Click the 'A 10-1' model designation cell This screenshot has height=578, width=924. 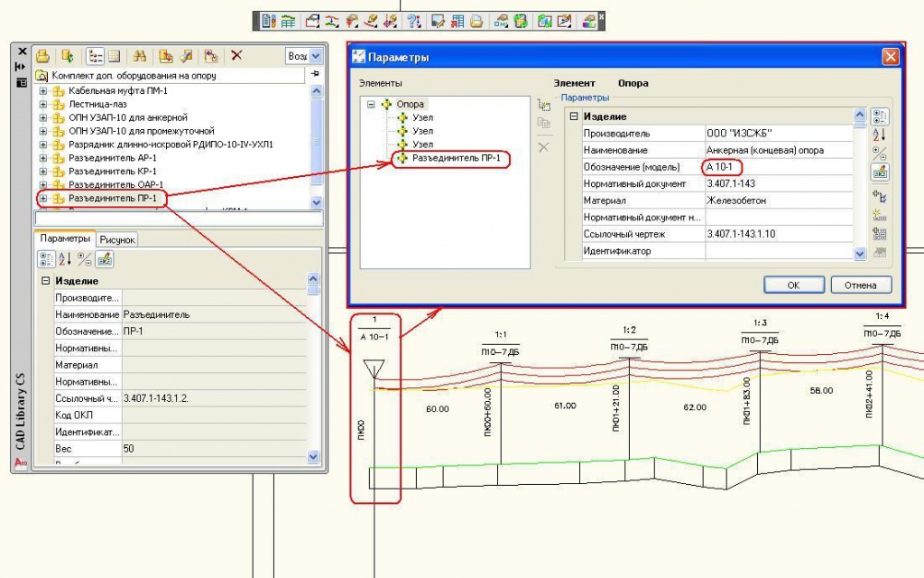pyautogui.click(x=779, y=167)
